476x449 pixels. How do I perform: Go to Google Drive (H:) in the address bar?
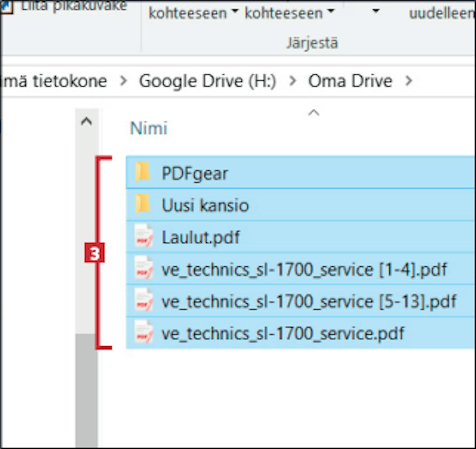point(208,81)
